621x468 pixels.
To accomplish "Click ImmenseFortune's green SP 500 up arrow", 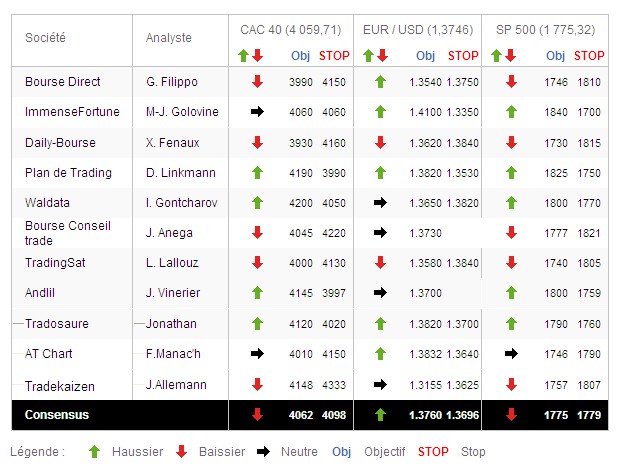I will pos(511,112).
